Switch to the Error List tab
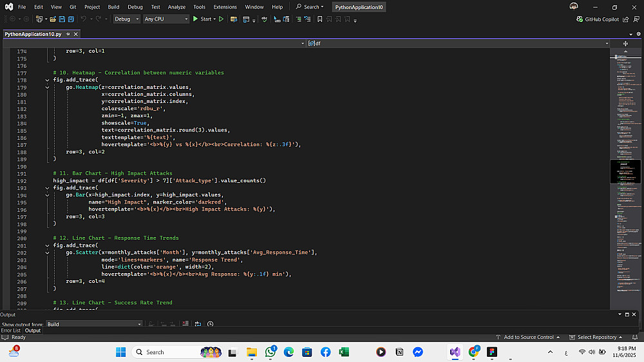 (11, 330)
